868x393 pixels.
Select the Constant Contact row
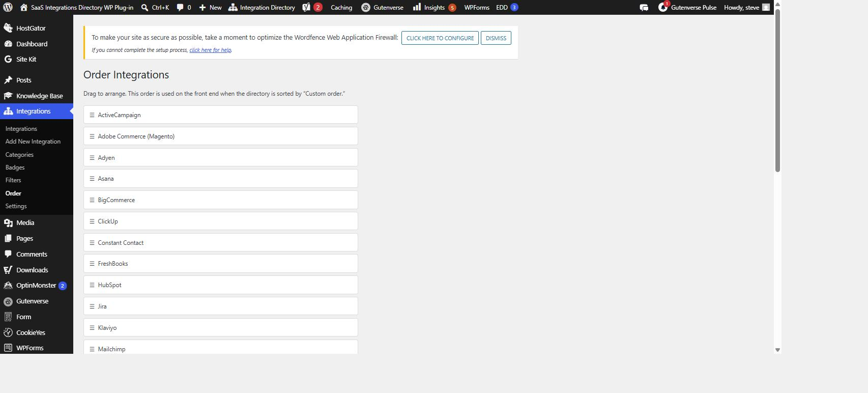(x=221, y=242)
